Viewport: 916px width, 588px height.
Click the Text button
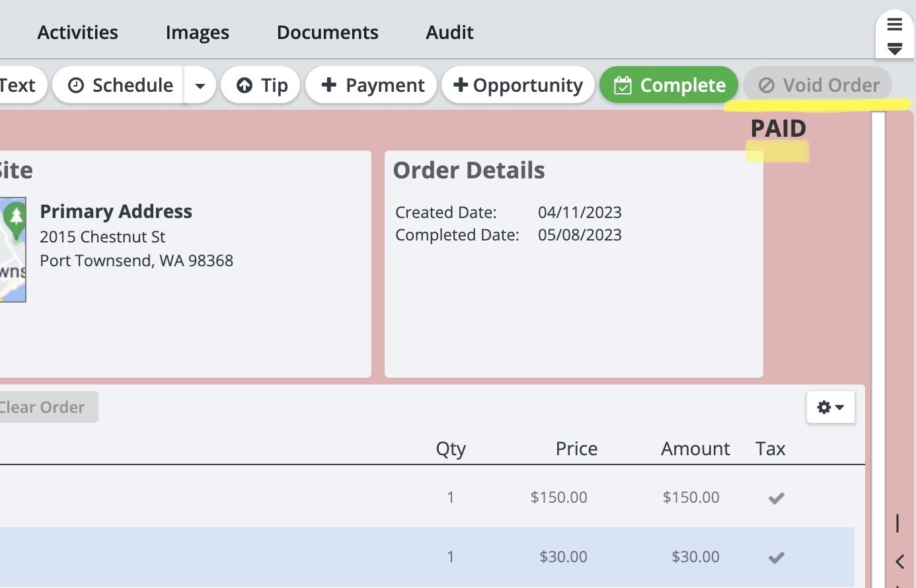[x=19, y=85]
